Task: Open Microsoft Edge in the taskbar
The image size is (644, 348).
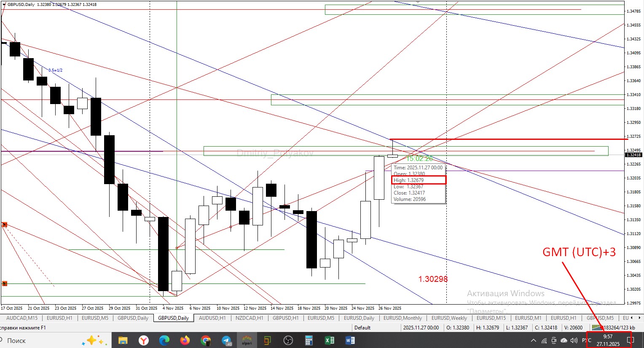Action: (x=164, y=340)
